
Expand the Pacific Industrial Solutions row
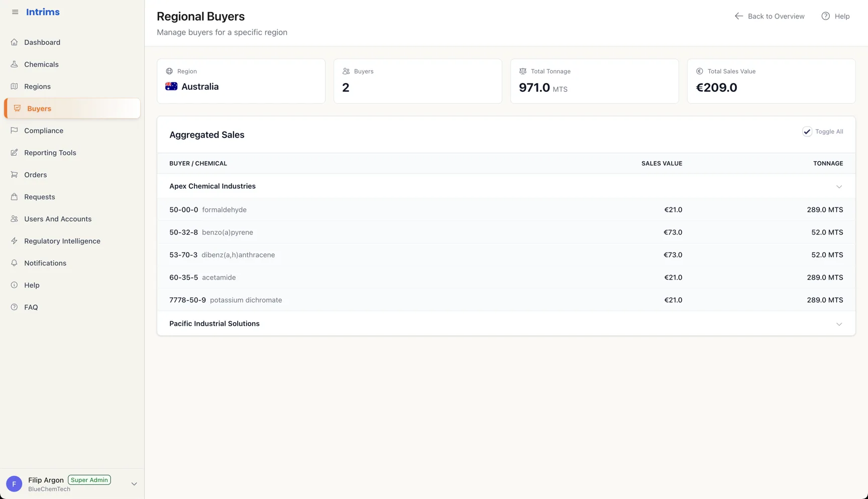tap(839, 324)
